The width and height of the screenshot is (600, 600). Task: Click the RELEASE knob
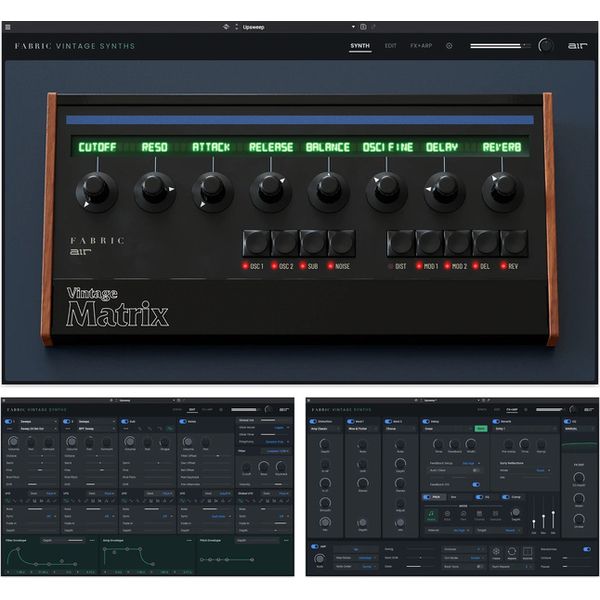(x=270, y=190)
